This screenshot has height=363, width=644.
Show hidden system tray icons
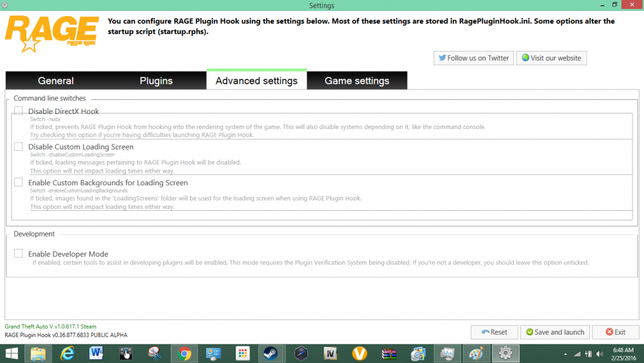pos(565,354)
